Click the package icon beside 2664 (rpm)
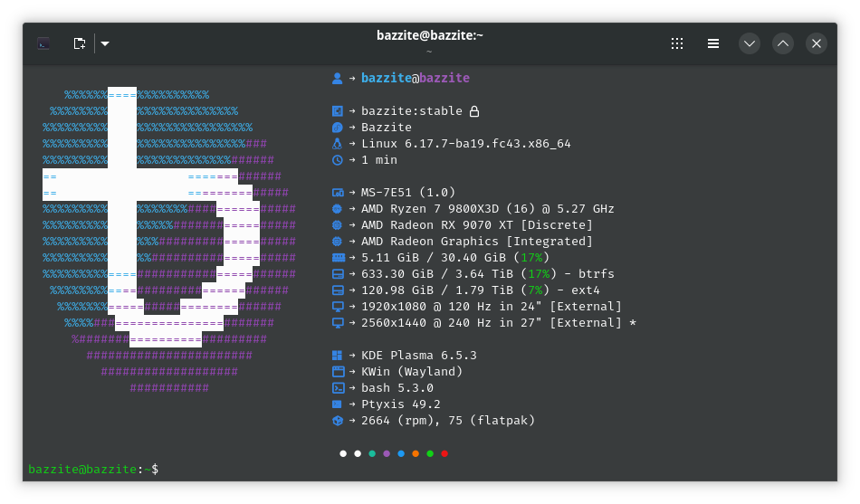This screenshot has height=504, width=860. 338,421
